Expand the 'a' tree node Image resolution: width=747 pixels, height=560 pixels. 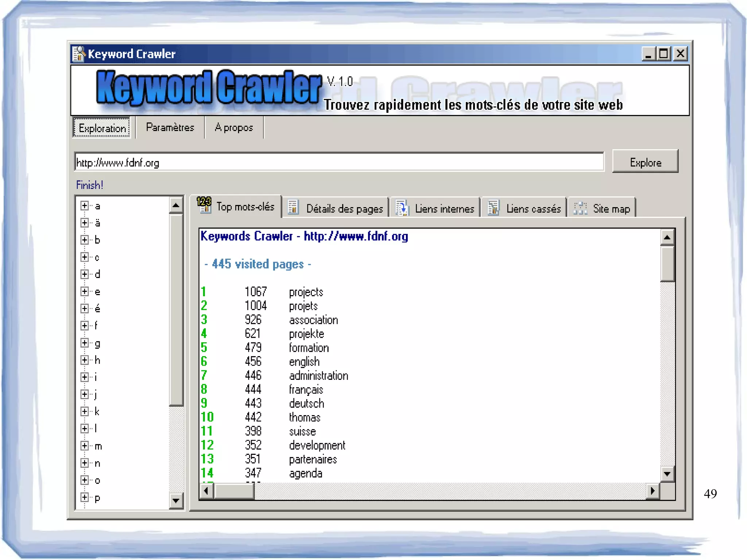pyautogui.click(x=84, y=206)
